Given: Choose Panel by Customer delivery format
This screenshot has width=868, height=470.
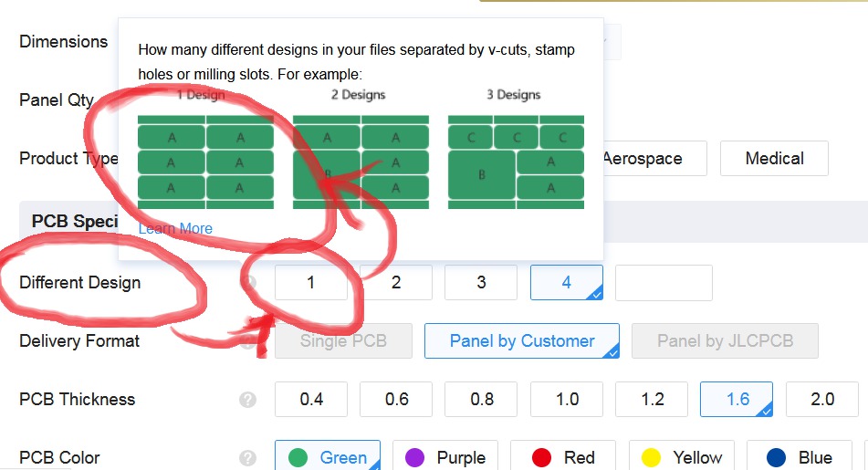Looking at the screenshot, I should 522,341.
